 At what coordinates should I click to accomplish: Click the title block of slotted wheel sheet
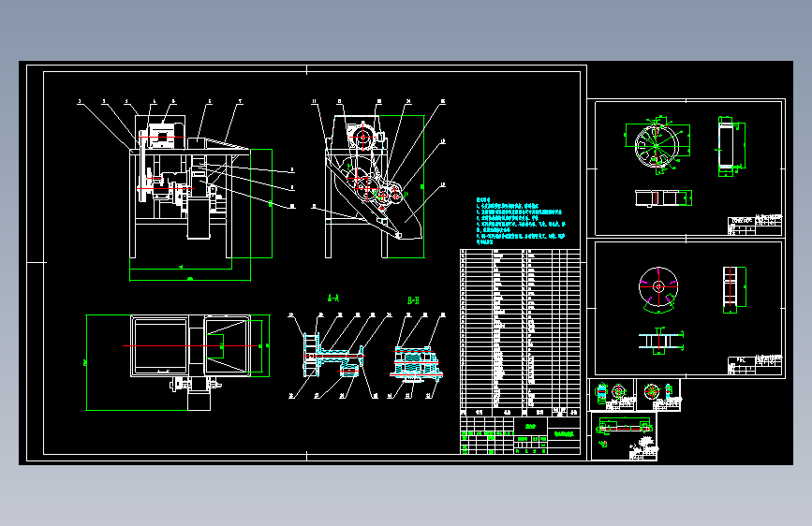point(755,226)
